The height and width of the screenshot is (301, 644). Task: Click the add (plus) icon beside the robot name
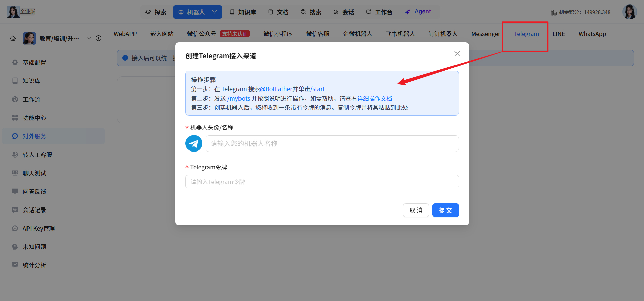click(98, 38)
